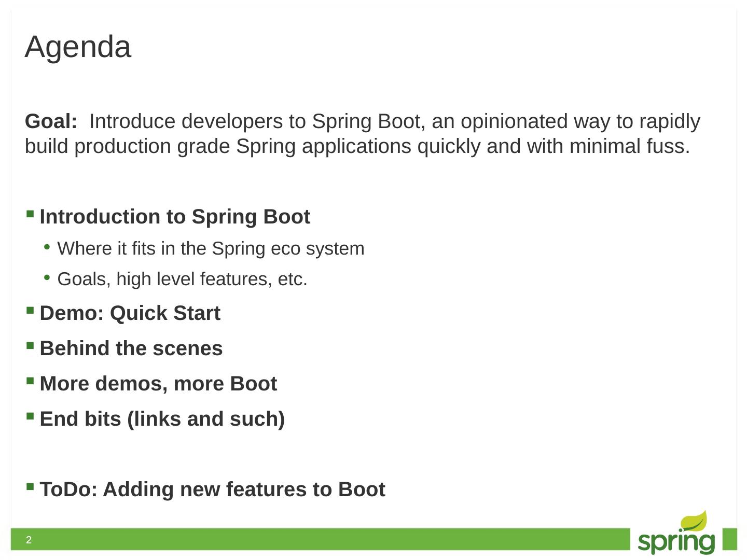Image resolution: width=747 pixels, height=560 pixels.
Task: Click the Behind the scenes agenda item
Action: coord(131,348)
